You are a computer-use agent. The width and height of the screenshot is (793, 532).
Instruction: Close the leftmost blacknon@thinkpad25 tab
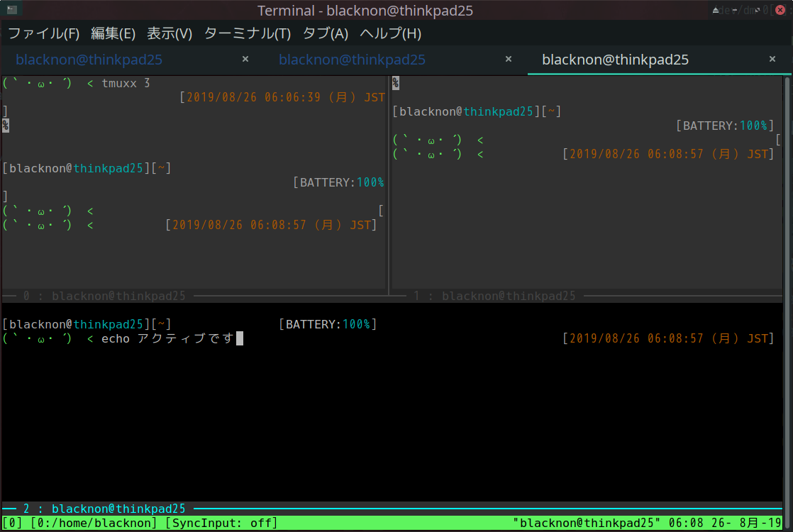click(245, 59)
